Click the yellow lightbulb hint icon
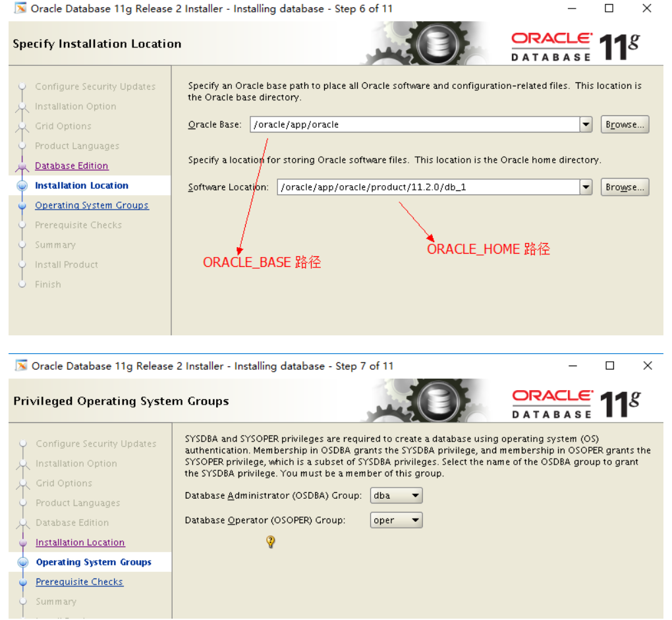The width and height of the screenshot is (672, 620). (270, 542)
